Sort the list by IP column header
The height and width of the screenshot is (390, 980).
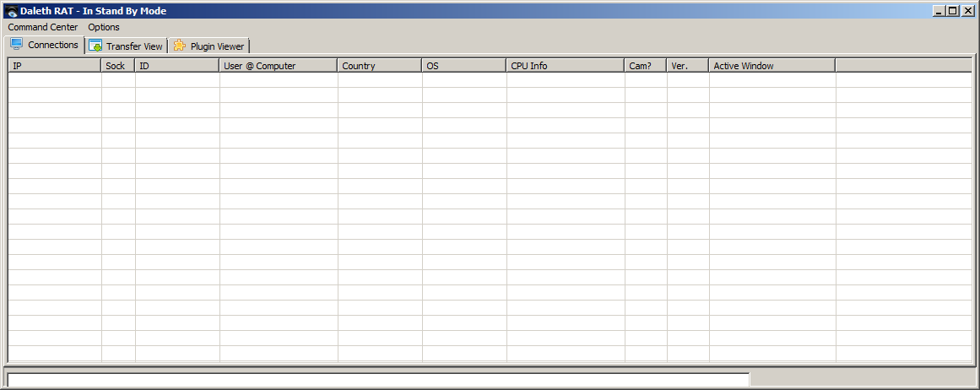[x=54, y=65]
